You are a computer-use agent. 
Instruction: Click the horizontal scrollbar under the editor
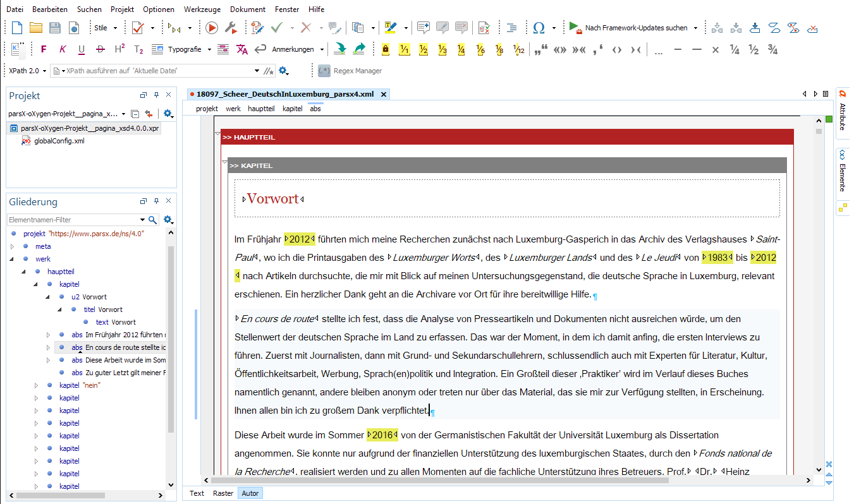[442, 480]
